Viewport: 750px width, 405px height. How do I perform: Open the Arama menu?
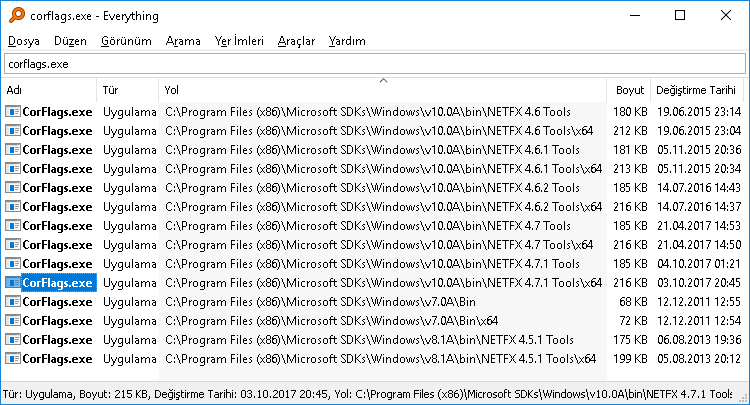182,41
